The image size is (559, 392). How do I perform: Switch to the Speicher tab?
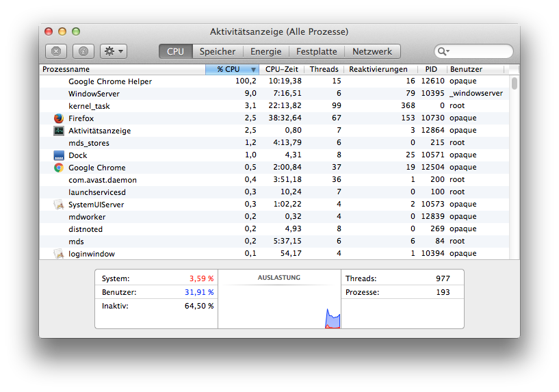(x=217, y=51)
